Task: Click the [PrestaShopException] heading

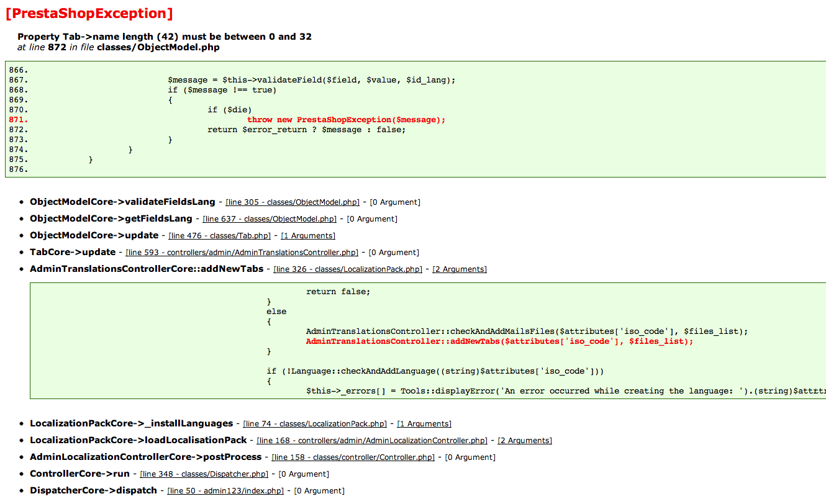Action: (89, 13)
